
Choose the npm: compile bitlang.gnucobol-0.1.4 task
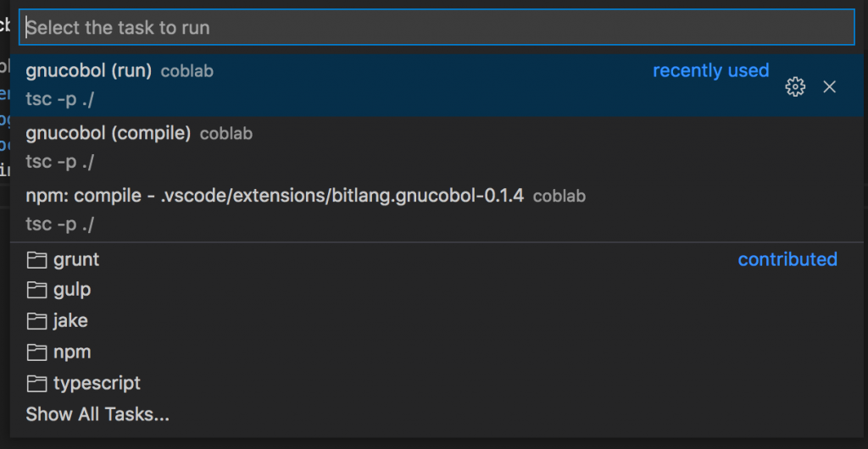pos(437,209)
